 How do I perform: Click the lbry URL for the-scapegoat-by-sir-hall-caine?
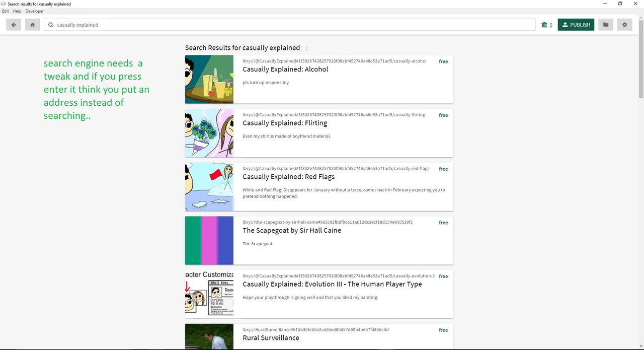coord(328,222)
